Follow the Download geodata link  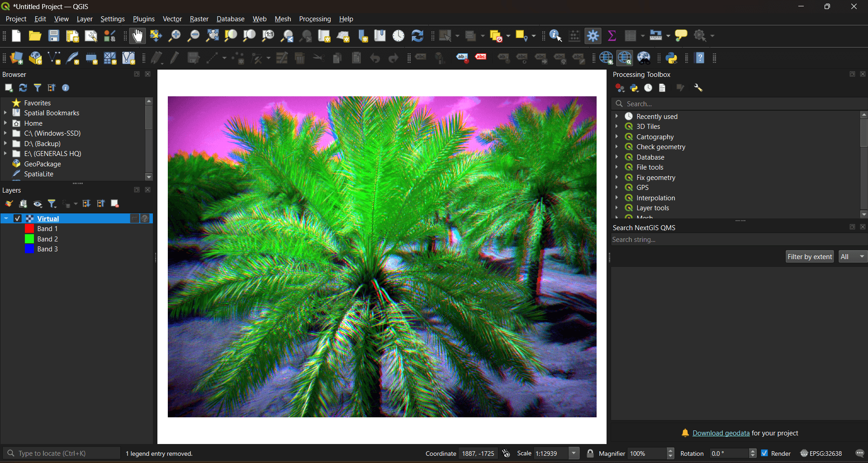(x=721, y=433)
